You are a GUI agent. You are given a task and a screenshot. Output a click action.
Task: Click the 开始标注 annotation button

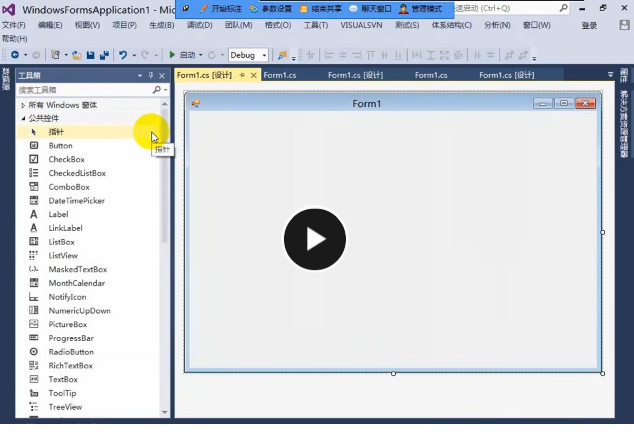(x=221, y=8)
